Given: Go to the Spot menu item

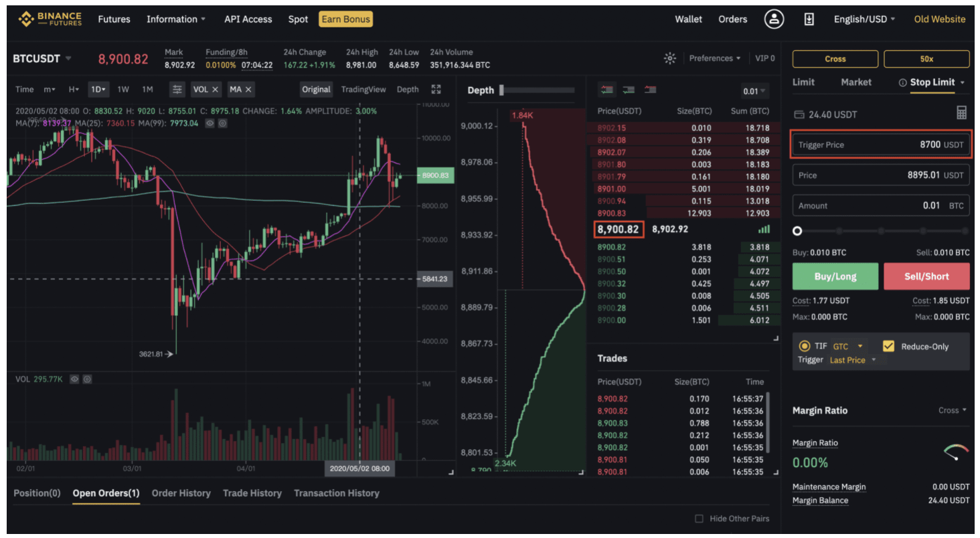Looking at the screenshot, I should click(x=298, y=19).
